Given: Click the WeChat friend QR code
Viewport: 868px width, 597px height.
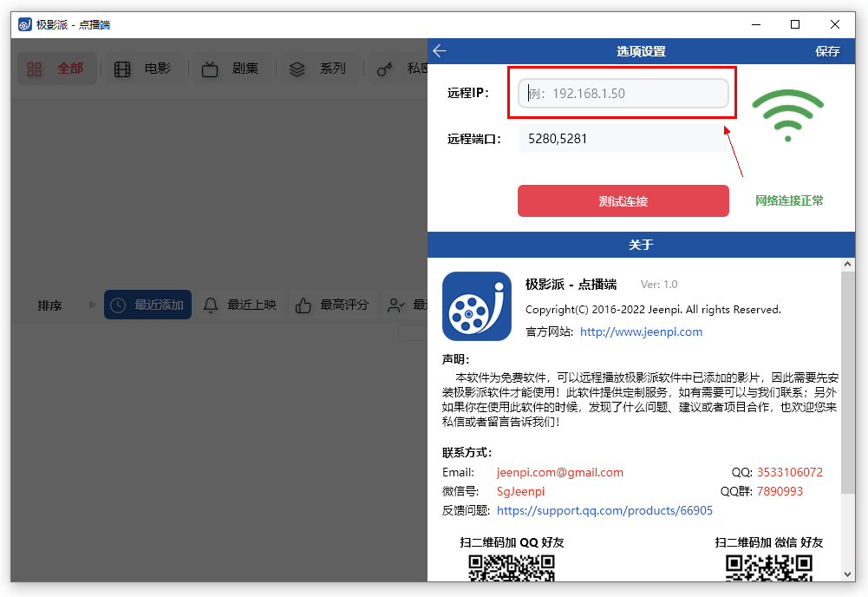Looking at the screenshot, I should tap(769, 567).
